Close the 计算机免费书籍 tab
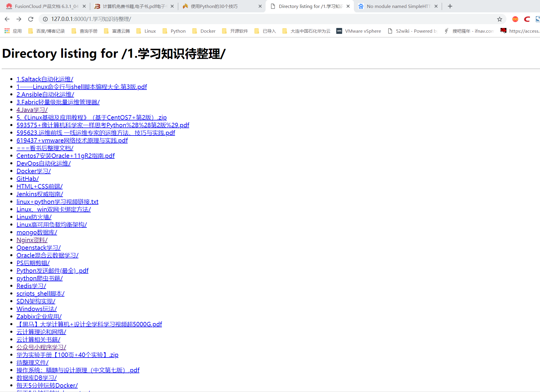 coord(172,6)
